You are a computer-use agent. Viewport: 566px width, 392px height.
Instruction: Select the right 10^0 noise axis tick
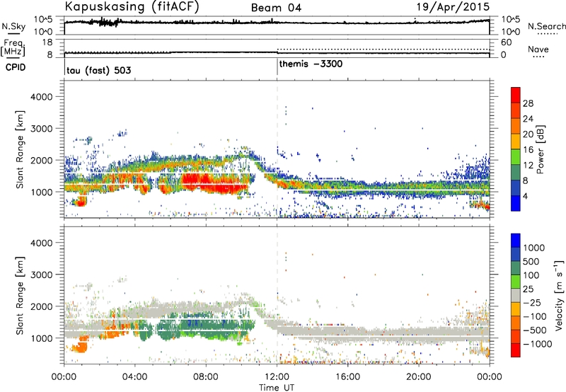(x=511, y=32)
